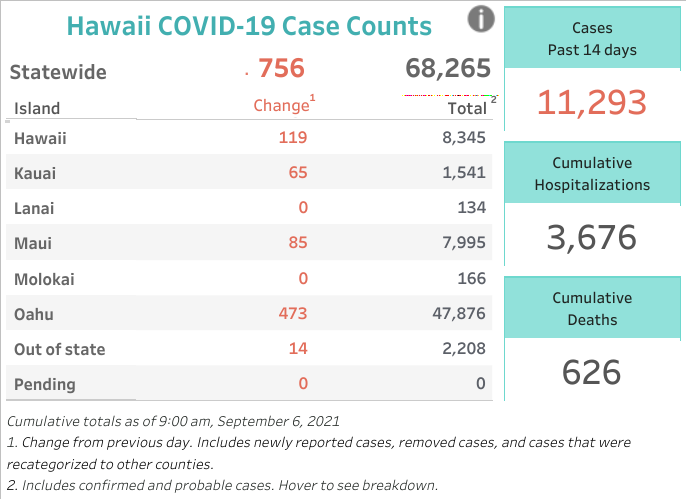Select the Island column header
686x499 pixels.
[x=37, y=108]
